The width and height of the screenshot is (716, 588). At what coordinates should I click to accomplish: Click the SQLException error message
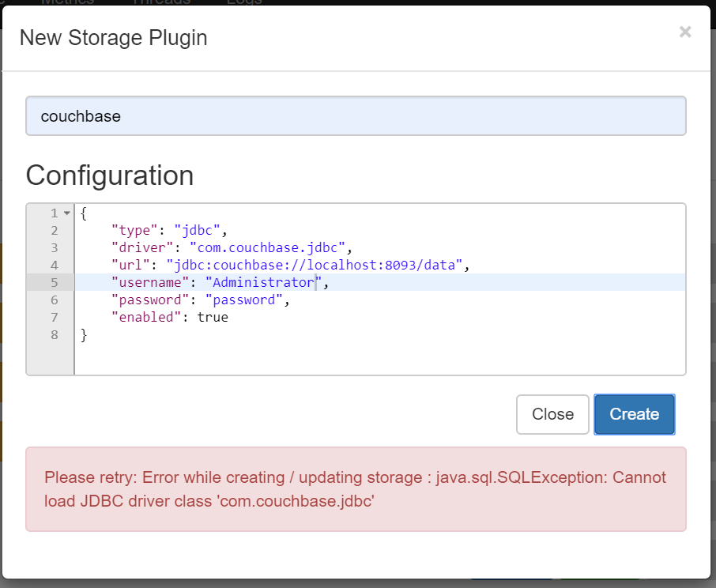356,489
